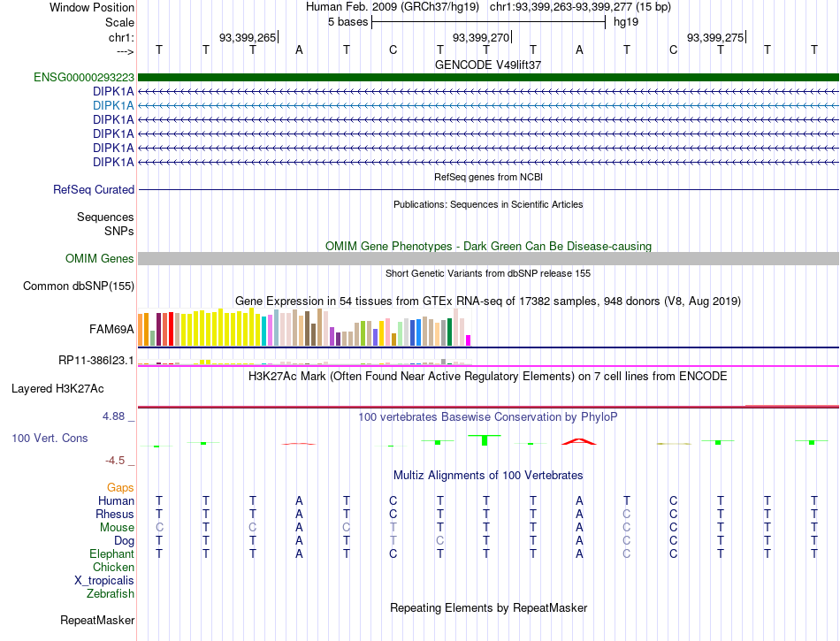The height and width of the screenshot is (641, 840).
Task: Click the magenta bar in FAM69A chart
Action: click(x=468, y=340)
